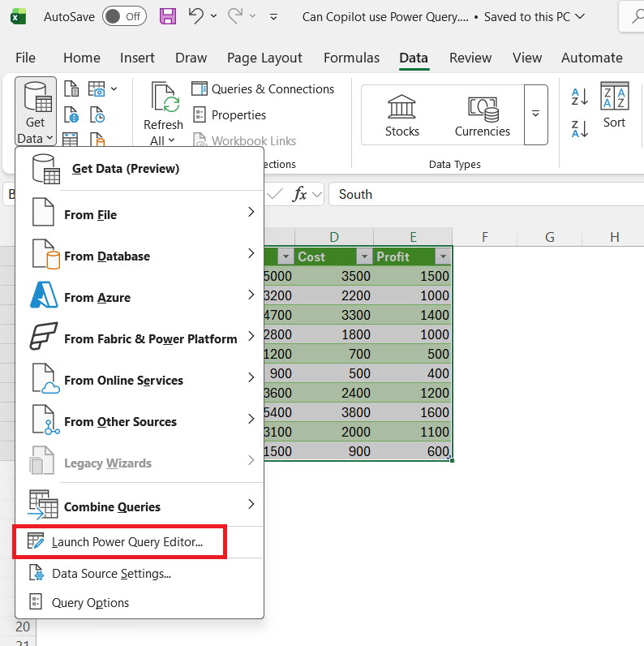The height and width of the screenshot is (646, 644).
Task: Open the Profit column filter dropdown
Action: [x=443, y=256]
